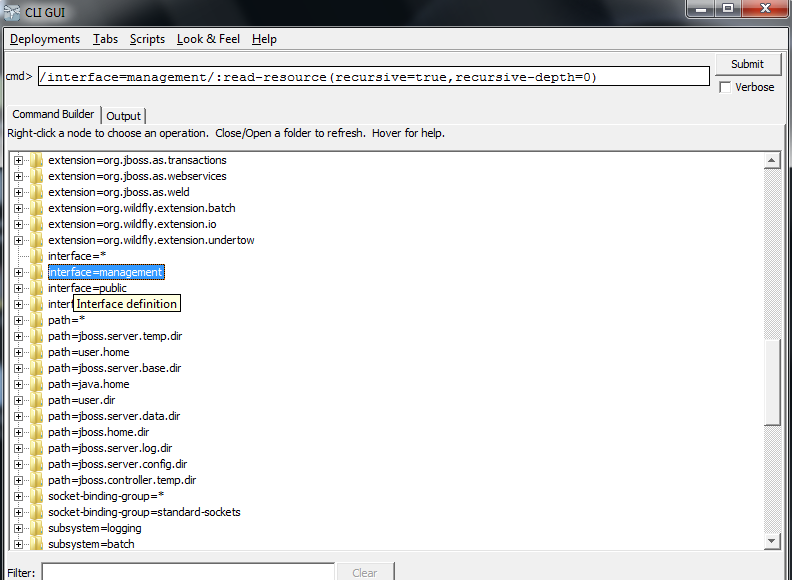Click folder icon of extension=org.jboss.as.transactions
The width and height of the screenshot is (792, 580).
tap(36, 160)
